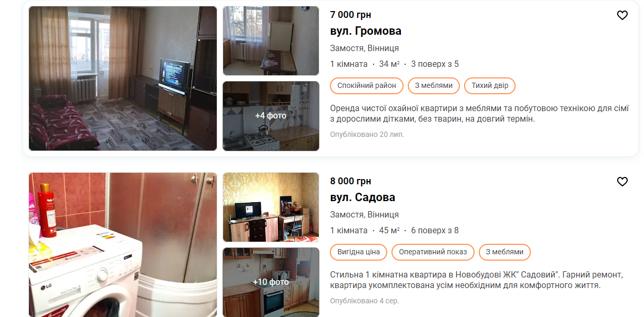Save the вул. Садова listing via heart icon
This screenshot has width=644, height=317.
622,182
